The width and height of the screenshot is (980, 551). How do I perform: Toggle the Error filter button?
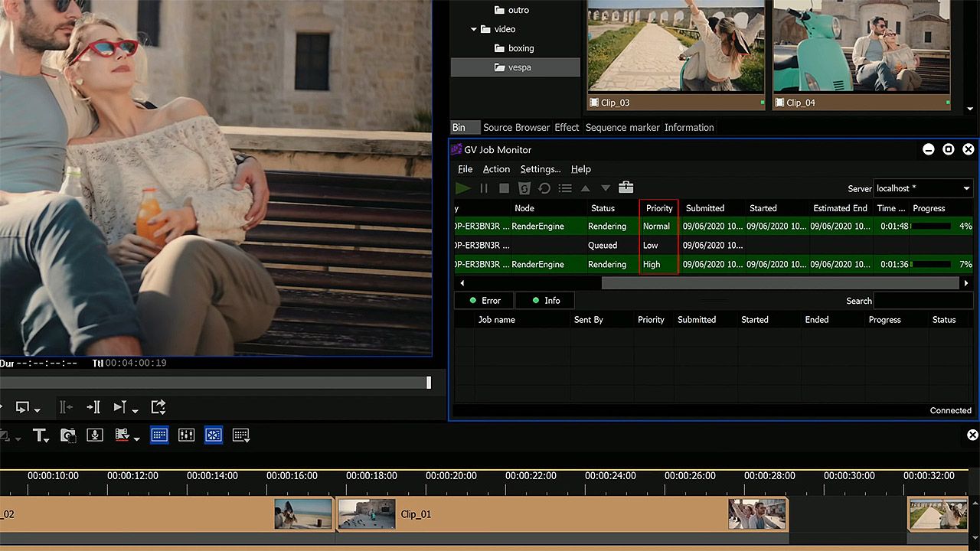point(484,301)
